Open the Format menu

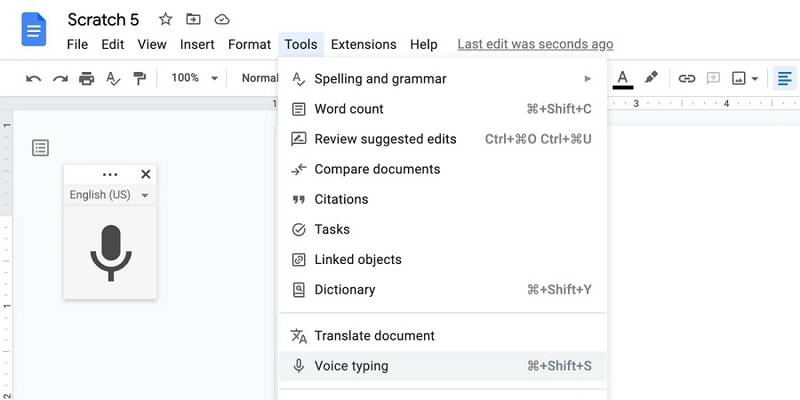point(249,44)
